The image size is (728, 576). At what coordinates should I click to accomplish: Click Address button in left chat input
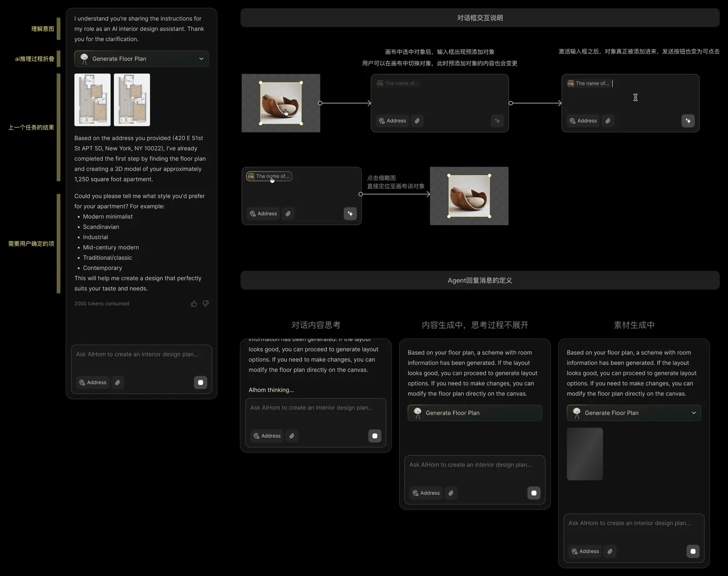tap(93, 383)
